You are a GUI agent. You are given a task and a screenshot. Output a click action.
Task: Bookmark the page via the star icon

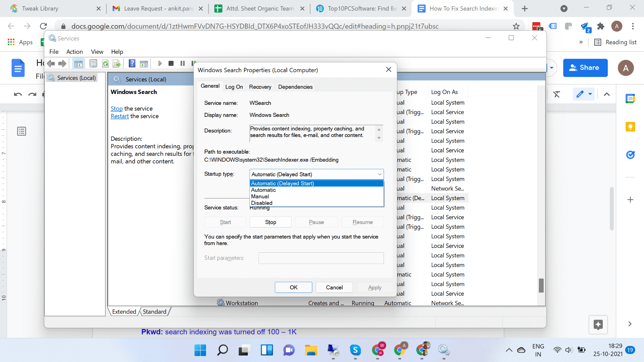[x=516, y=26]
